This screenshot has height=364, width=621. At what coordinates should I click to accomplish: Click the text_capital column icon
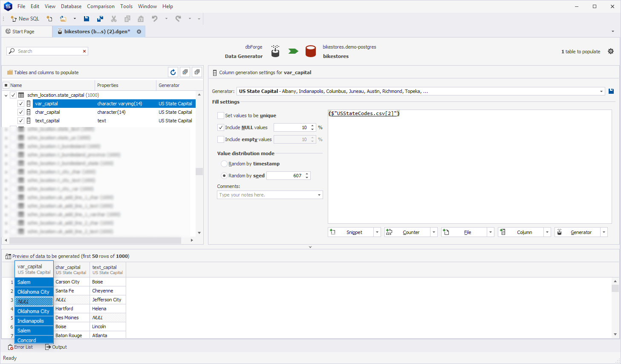point(29,121)
